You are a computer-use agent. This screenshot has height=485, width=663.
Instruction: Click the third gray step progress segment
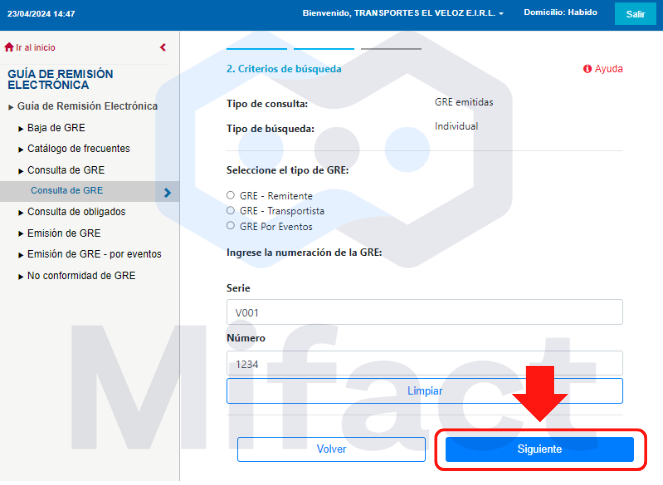[x=391, y=49]
